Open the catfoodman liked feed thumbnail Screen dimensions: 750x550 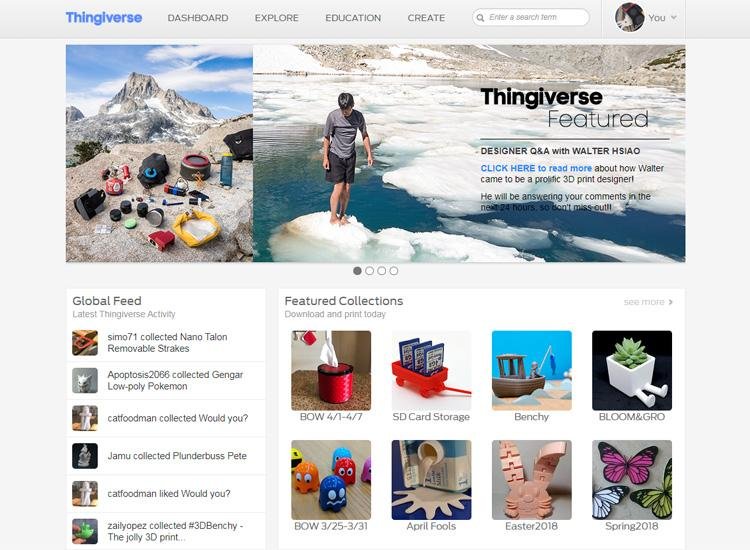click(85, 494)
